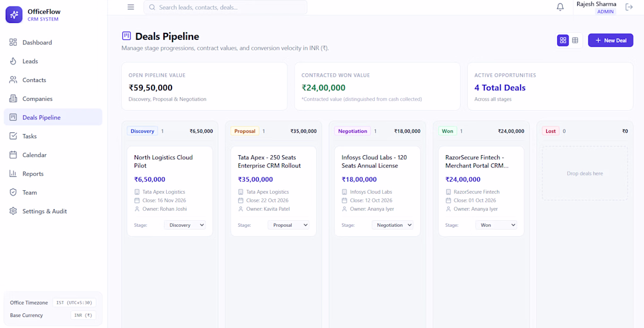Click owner icon beside Ananya Iyer on Infosys card
Viewport: 644px width, 328px height.
click(345, 209)
